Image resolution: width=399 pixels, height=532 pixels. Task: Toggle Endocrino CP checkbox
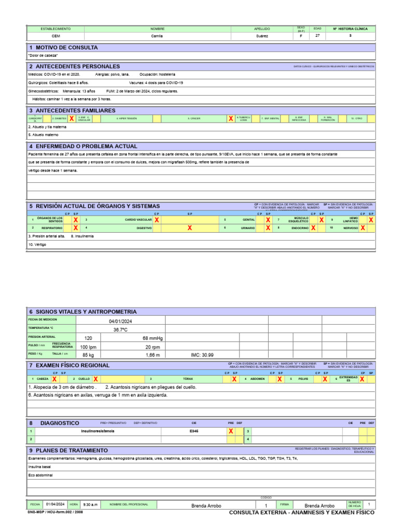coord(313,228)
